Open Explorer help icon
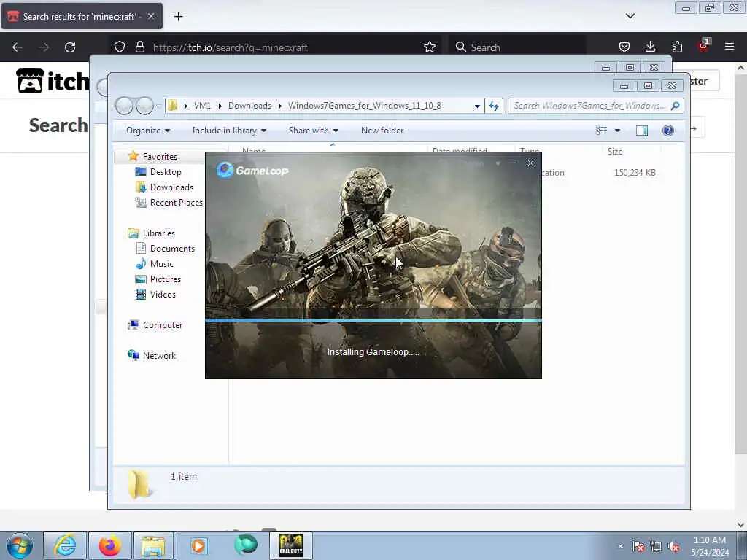 coord(668,131)
